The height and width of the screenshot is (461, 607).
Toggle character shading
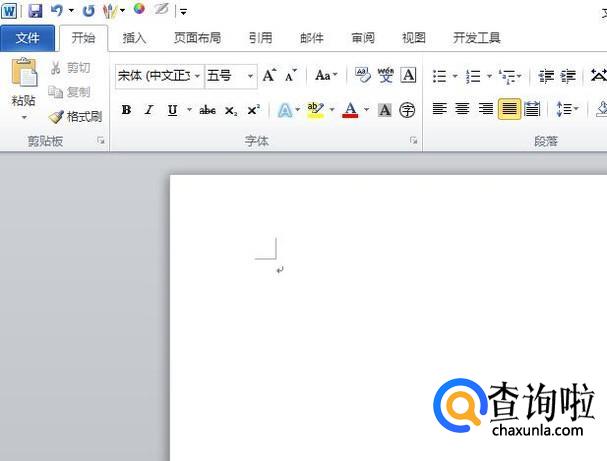[x=384, y=110]
